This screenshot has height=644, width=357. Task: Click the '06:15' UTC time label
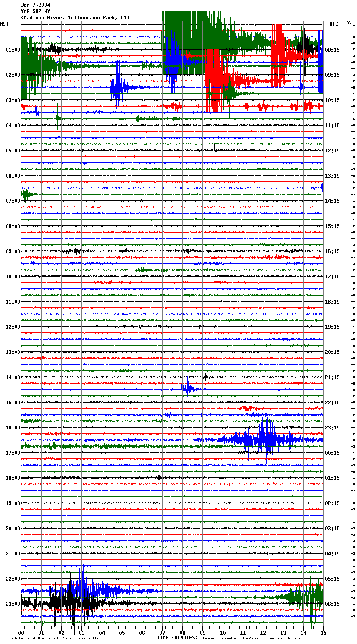pos(332,604)
